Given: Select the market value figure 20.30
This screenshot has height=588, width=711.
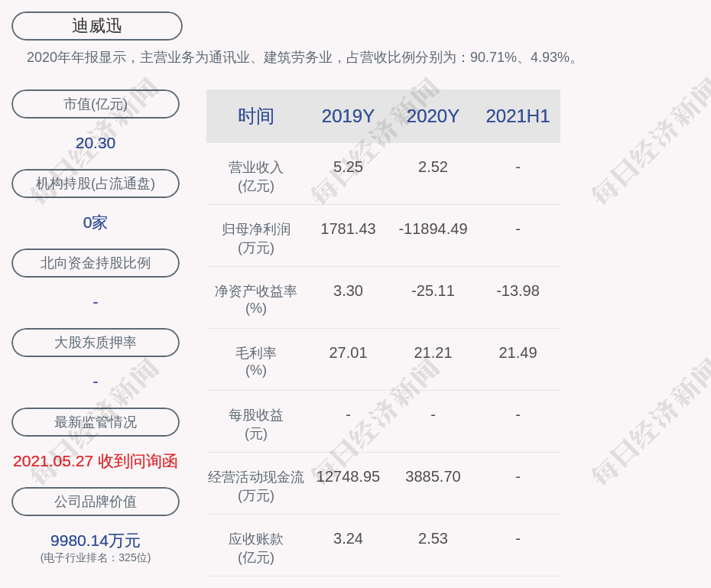Looking at the screenshot, I should (x=96, y=143).
